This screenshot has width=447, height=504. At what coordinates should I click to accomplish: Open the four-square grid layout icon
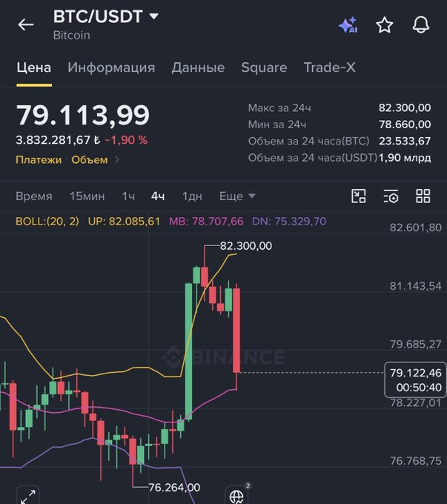423,196
